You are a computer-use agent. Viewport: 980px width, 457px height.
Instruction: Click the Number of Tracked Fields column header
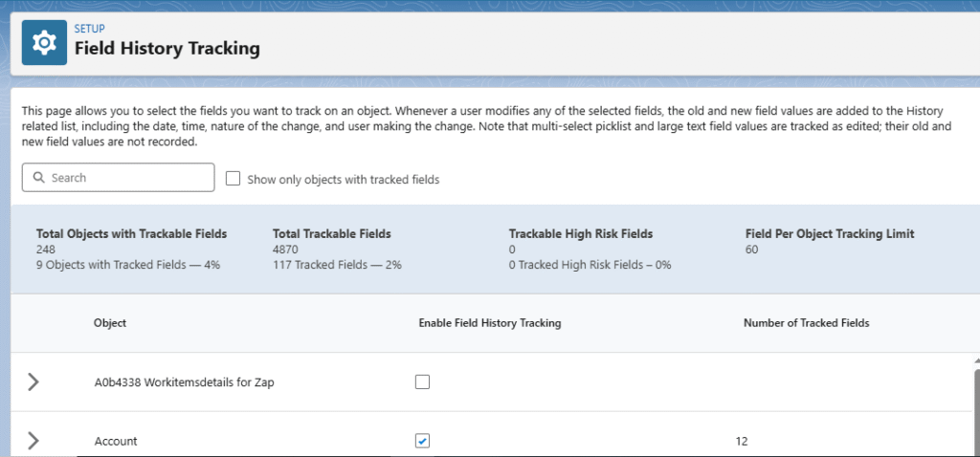coord(806,323)
